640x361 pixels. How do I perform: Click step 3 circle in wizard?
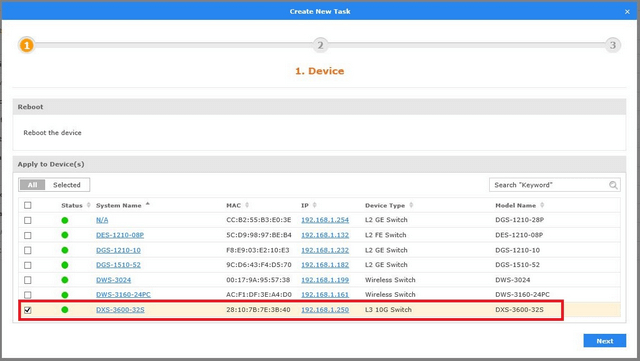coord(613,45)
